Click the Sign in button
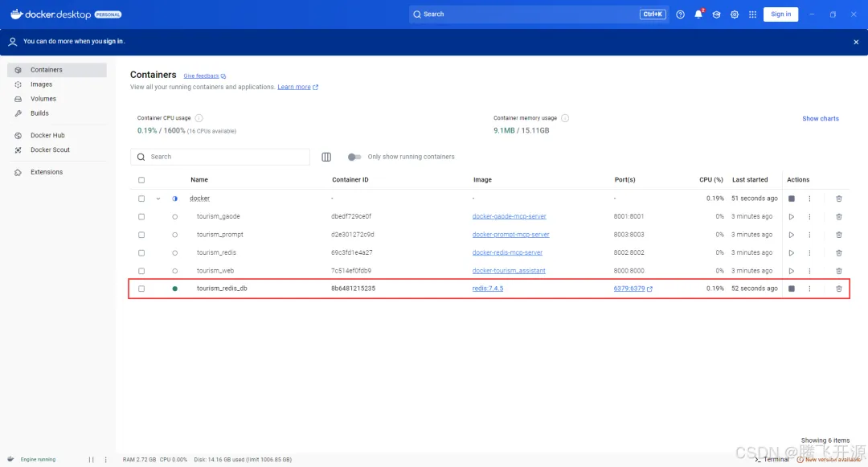The width and height of the screenshot is (868, 467). (x=780, y=14)
